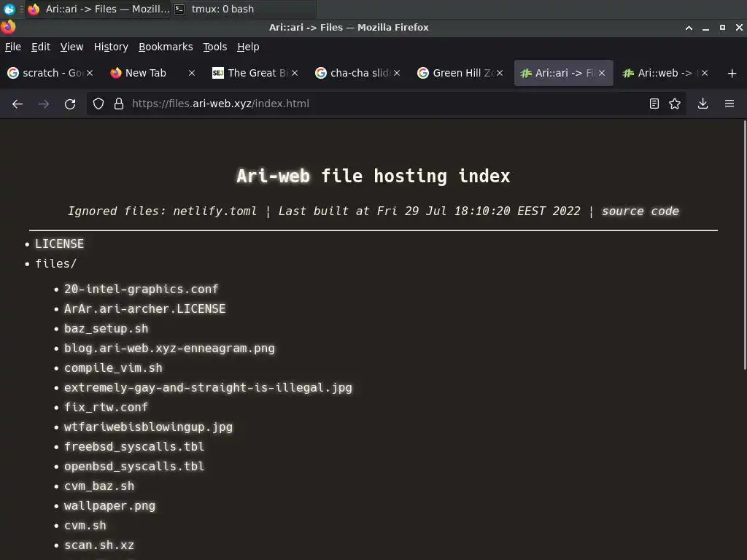
Task: Toggle reader view icon
Action: tap(654, 104)
